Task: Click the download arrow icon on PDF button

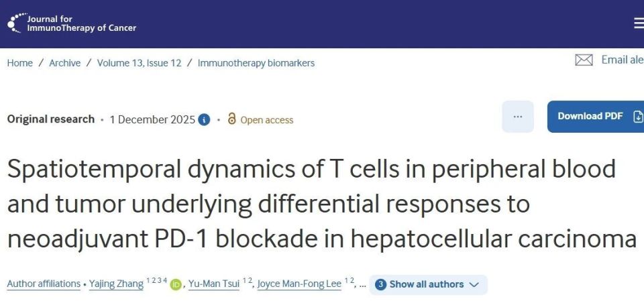Action: [637, 117]
